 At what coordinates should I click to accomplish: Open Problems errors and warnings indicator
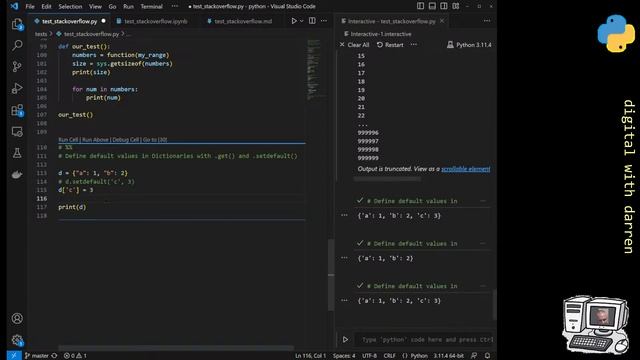point(75,356)
